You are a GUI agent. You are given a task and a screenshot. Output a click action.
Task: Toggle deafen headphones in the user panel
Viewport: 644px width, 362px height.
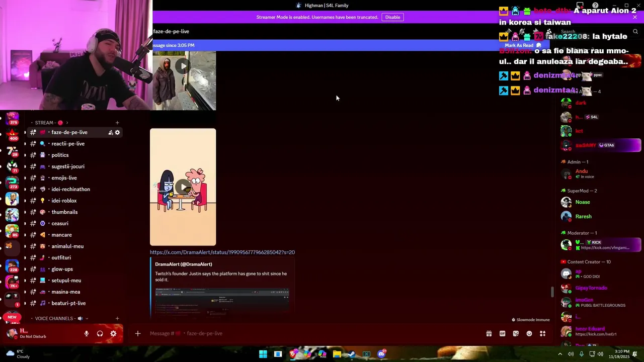[x=100, y=333]
